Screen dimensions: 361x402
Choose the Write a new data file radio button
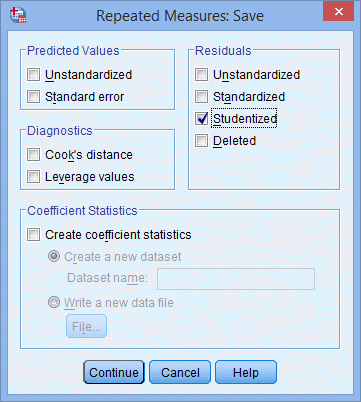(54, 303)
